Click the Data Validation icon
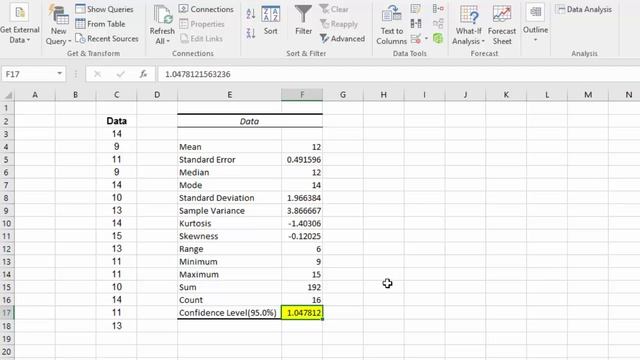Image resolution: width=640 pixels, height=360 pixels. [x=416, y=39]
